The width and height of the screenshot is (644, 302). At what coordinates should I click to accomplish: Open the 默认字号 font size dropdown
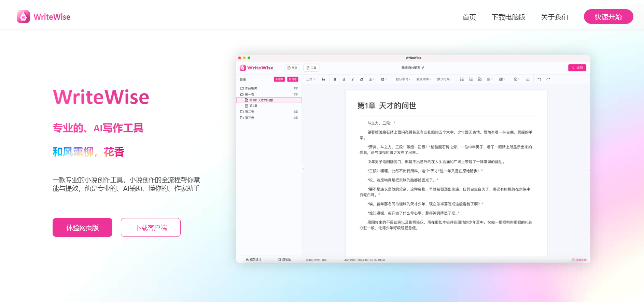coord(403,79)
